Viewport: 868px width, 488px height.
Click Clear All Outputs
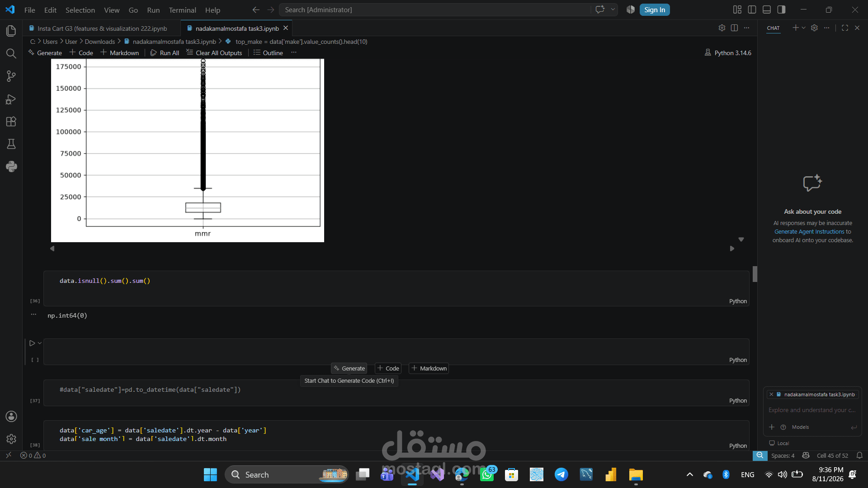[x=214, y=53]
